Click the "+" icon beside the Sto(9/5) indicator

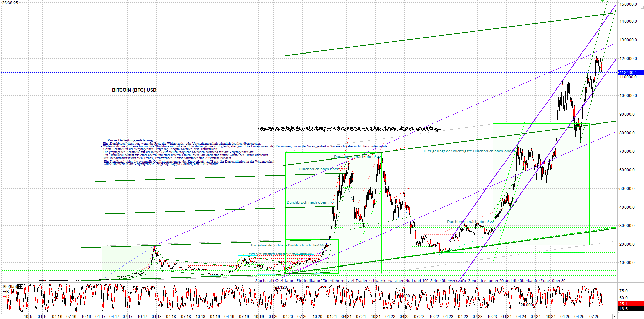click(20, 286)
